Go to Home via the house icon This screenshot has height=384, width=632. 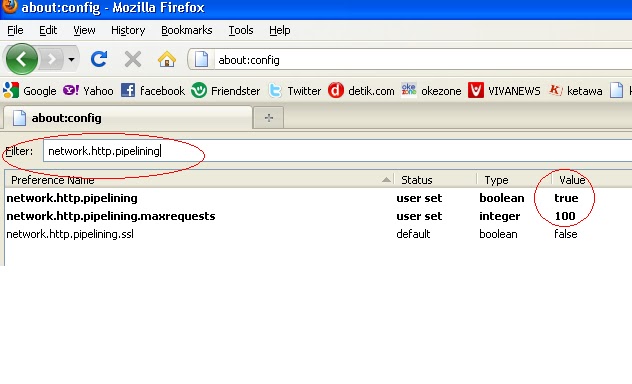167,60
